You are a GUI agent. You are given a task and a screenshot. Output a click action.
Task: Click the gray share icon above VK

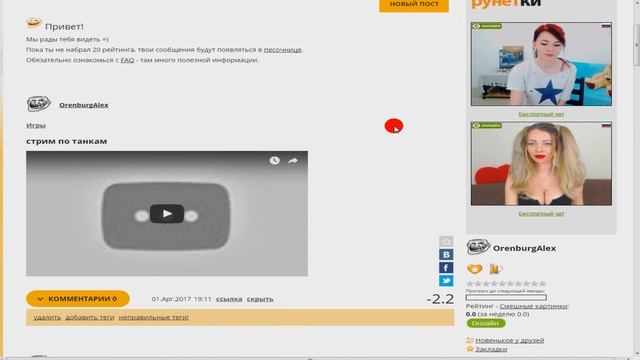pos(446,241)
